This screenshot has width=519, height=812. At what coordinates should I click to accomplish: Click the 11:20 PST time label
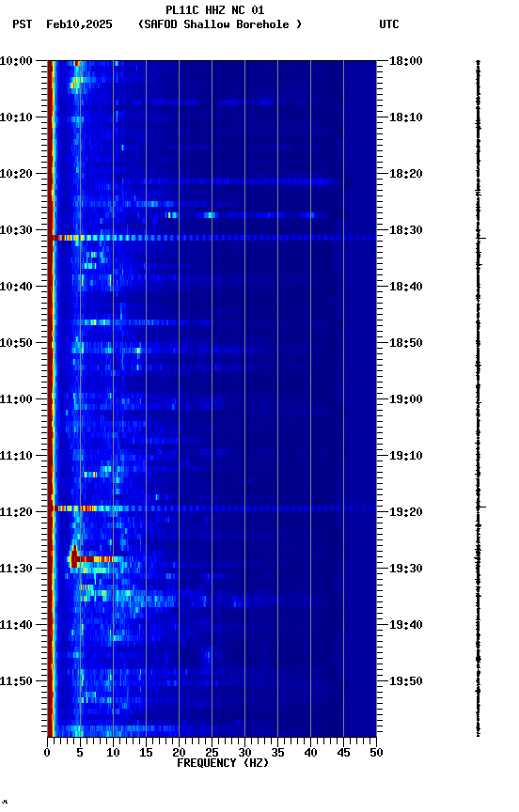coord(16,512)
